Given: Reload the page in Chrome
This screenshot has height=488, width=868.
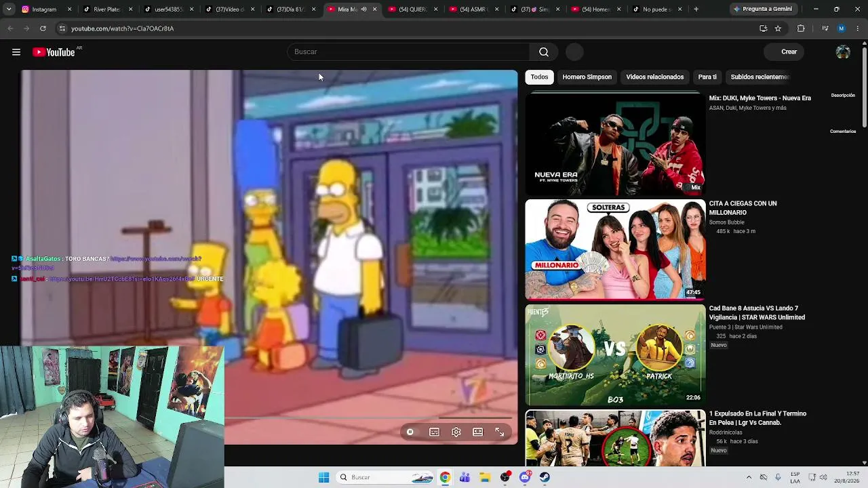Looking at the screenshot, I should coord(43,28).
